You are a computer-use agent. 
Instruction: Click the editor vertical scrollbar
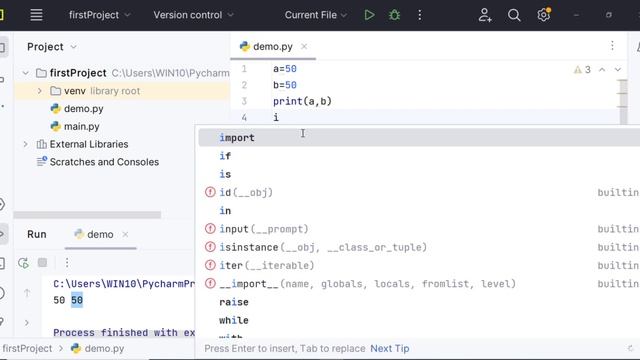[623, 102]
